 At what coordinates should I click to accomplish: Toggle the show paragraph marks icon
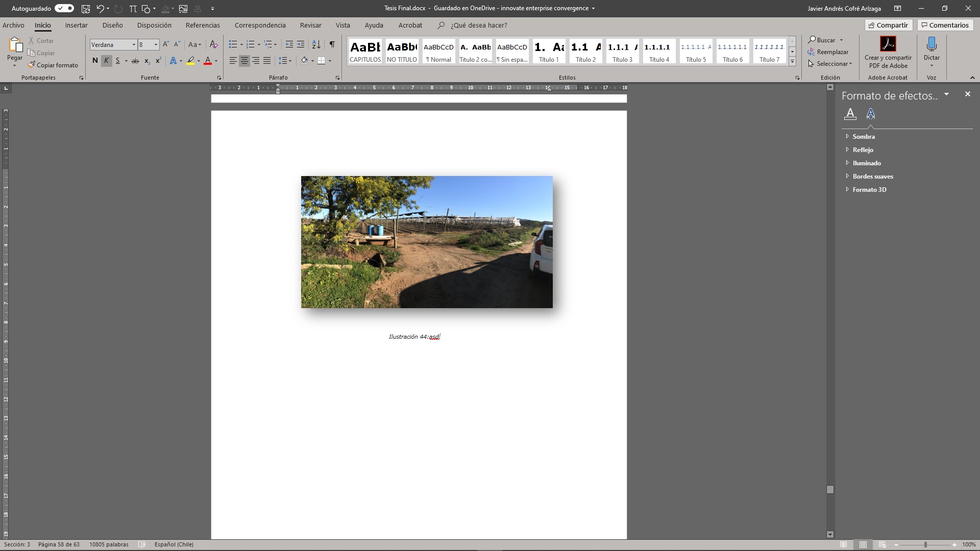click(332, 44)
